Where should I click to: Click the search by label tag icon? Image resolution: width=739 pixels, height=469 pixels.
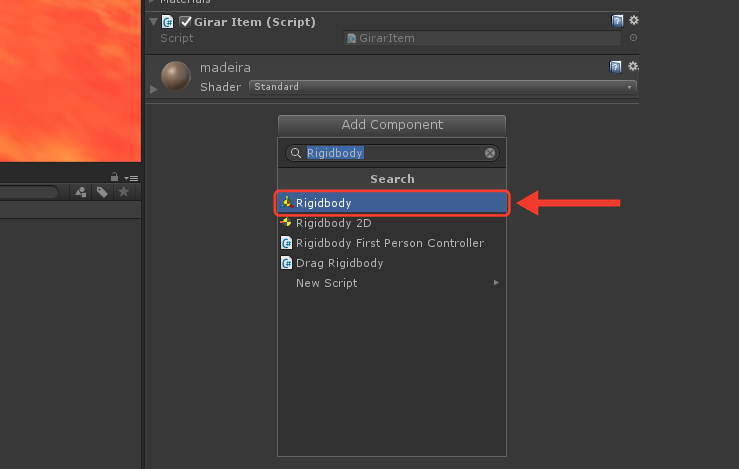tap(102, 192)
